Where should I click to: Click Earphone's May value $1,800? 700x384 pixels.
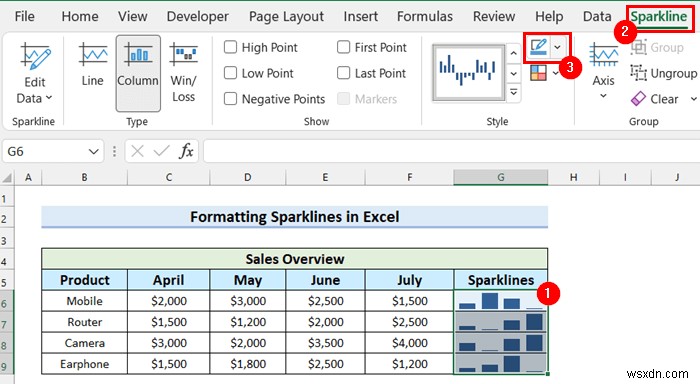248,364
